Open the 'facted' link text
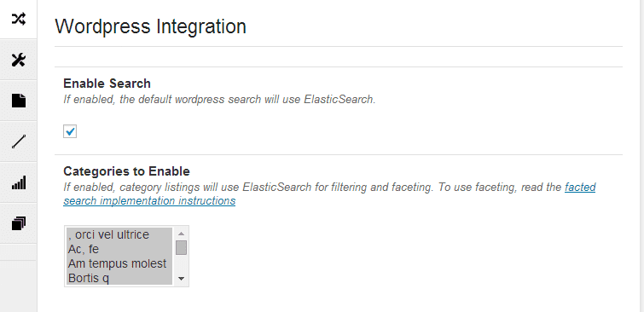Screen dimensions: 644x312 coord(580,188)
